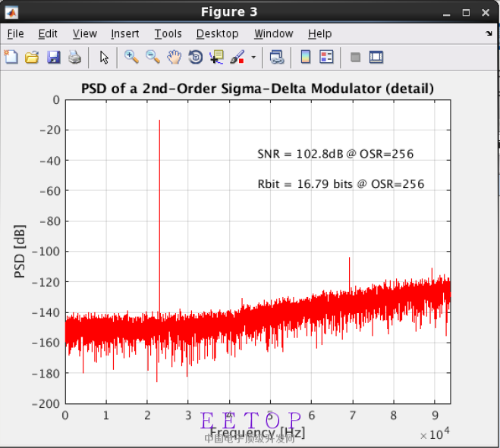Open a file with folder icon
The height and width of the screenshot is (448, 500).
32,58
